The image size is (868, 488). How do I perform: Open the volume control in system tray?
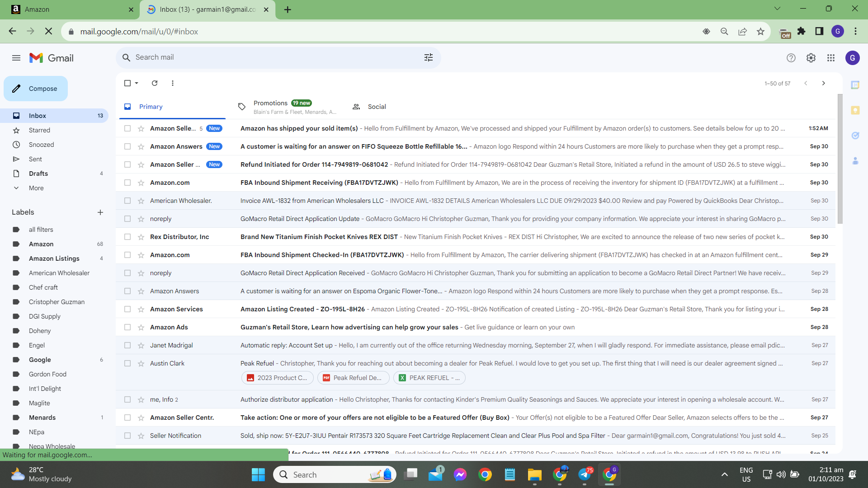pos(781,474)
